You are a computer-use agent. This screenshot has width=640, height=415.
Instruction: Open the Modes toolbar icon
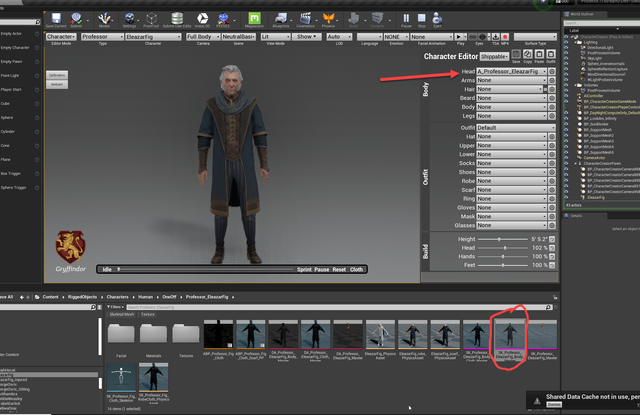(104, 18)
